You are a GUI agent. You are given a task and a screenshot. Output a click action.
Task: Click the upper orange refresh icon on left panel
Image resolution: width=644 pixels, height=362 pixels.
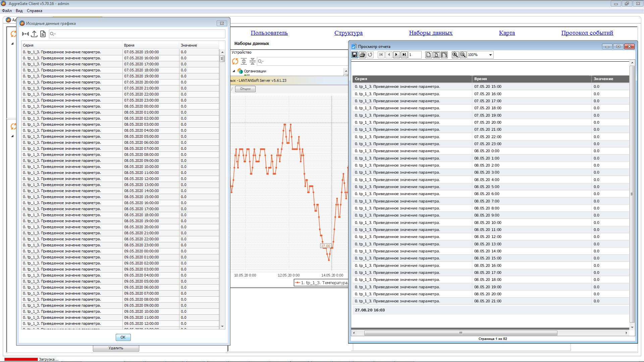point(13,34)
